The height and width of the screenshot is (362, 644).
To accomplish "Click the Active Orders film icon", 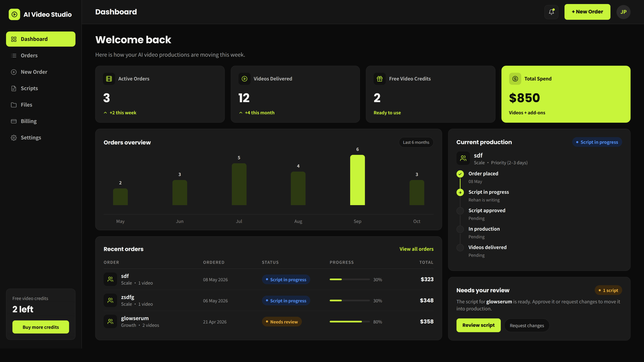I will tap(109, 79).
